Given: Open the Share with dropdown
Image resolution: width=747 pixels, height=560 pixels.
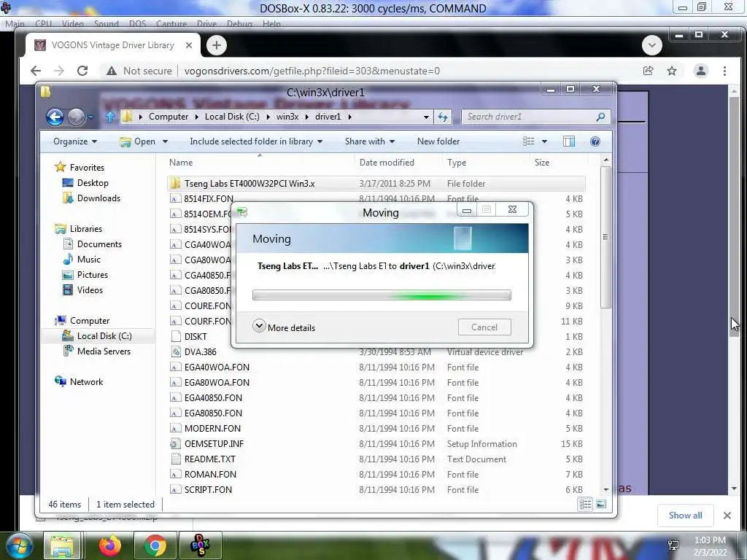Looking at the screenshot, I should coord(370,141).
